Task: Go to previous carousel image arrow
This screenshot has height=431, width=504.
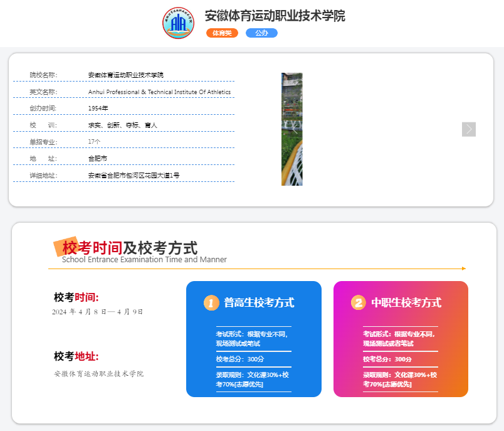Action: point(295,129)
